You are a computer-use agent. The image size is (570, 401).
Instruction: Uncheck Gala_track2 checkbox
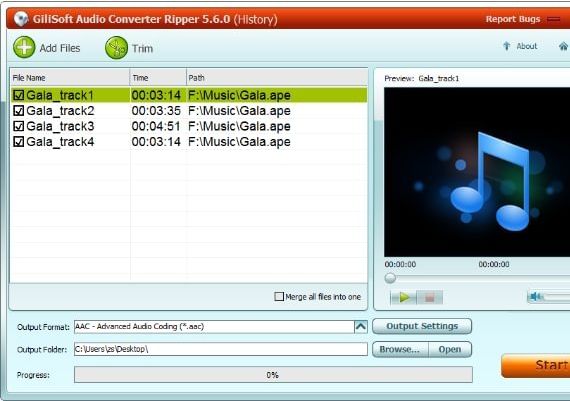click(19, 111)
